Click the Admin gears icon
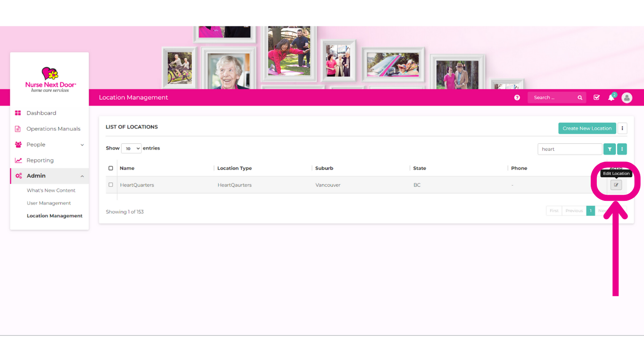The image size is (644, 362). click(x=18, y=176)
